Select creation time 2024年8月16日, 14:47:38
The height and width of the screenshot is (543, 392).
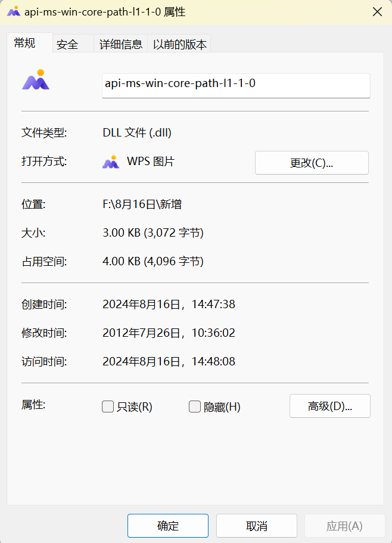click(x=169, y=305)
